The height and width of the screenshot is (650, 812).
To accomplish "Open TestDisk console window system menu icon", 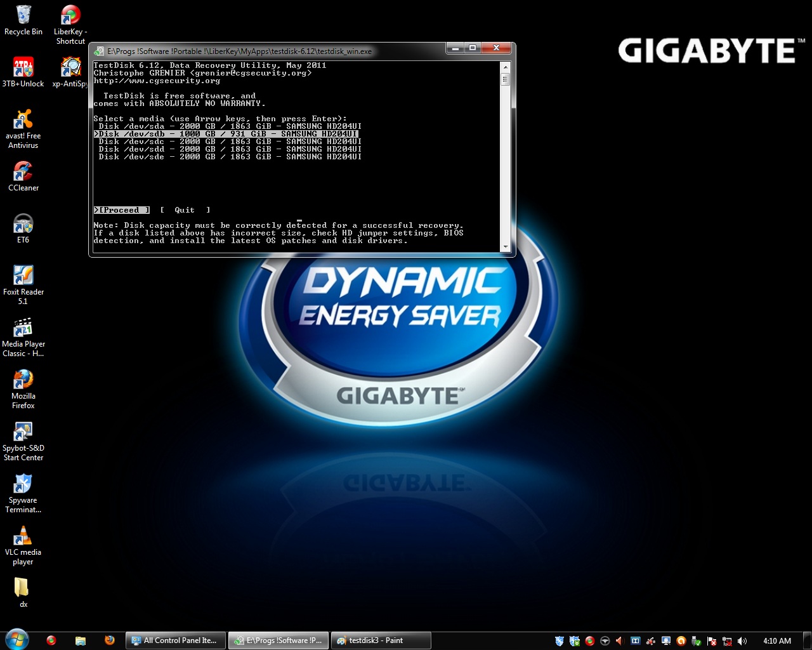I will click(x=100, y=51).
